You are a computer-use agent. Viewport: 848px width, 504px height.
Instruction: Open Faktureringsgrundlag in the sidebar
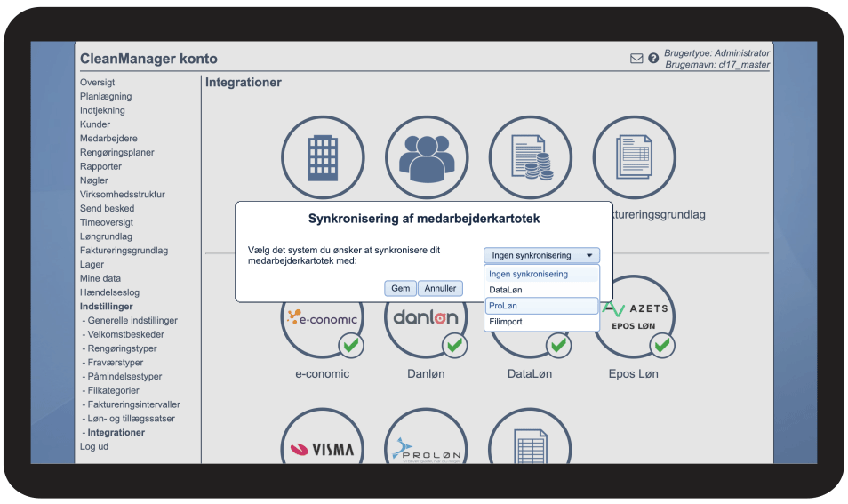(x=124, y=251)
